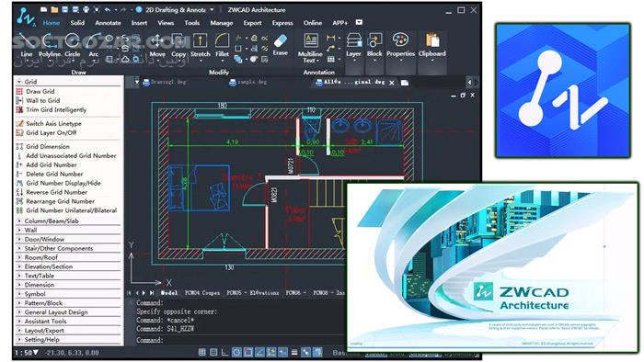This screenshot has height=362, width=644.
Task: Open the Annotate ribbon tab
Action: [108, 23]
